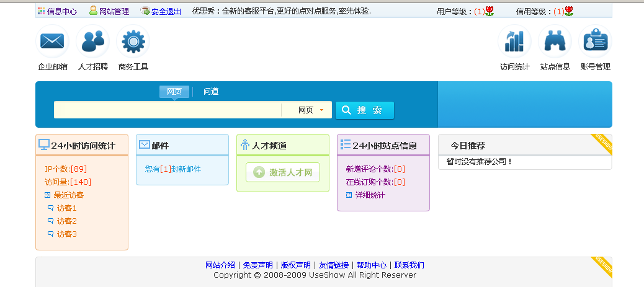Click the 今日推荐 heading

pyautogui.click(x=468, y=146)
